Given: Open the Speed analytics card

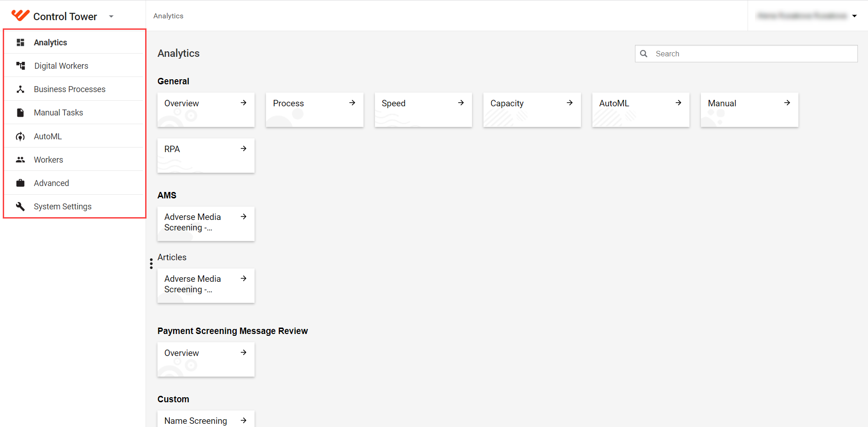Looking at the screenshot, I should pos(423,110).
